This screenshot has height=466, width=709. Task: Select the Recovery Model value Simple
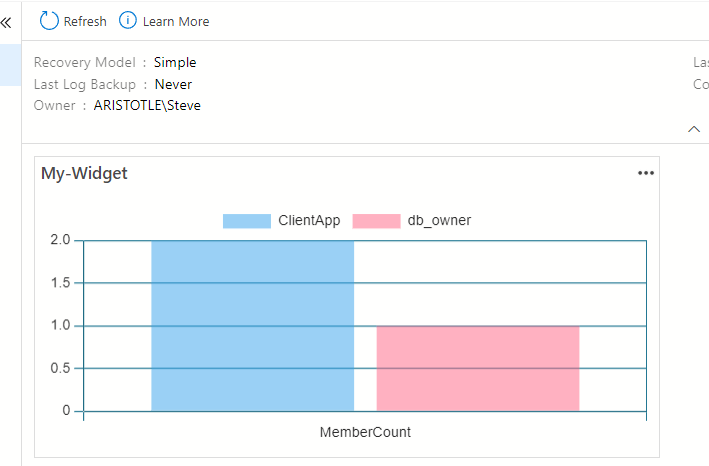coord(175,62)
